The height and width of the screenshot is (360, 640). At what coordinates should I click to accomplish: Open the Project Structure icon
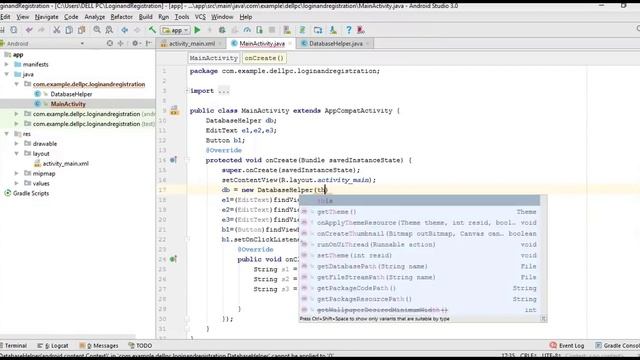tap(318, 30)
